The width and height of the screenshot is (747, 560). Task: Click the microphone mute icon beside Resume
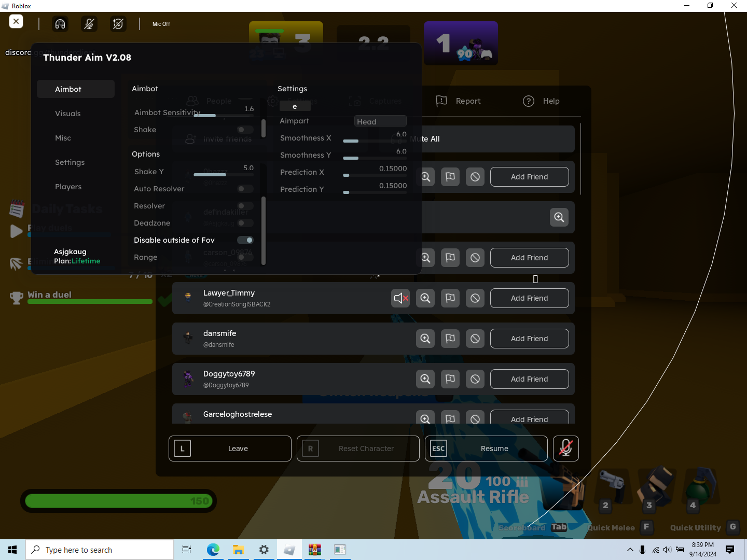point(566,449)
